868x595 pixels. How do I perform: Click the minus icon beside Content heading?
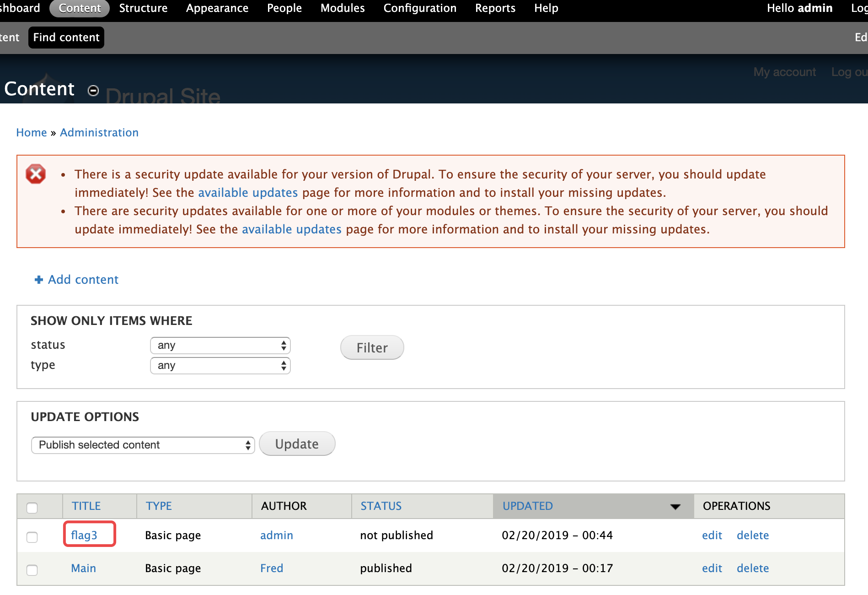click(93, 91)
